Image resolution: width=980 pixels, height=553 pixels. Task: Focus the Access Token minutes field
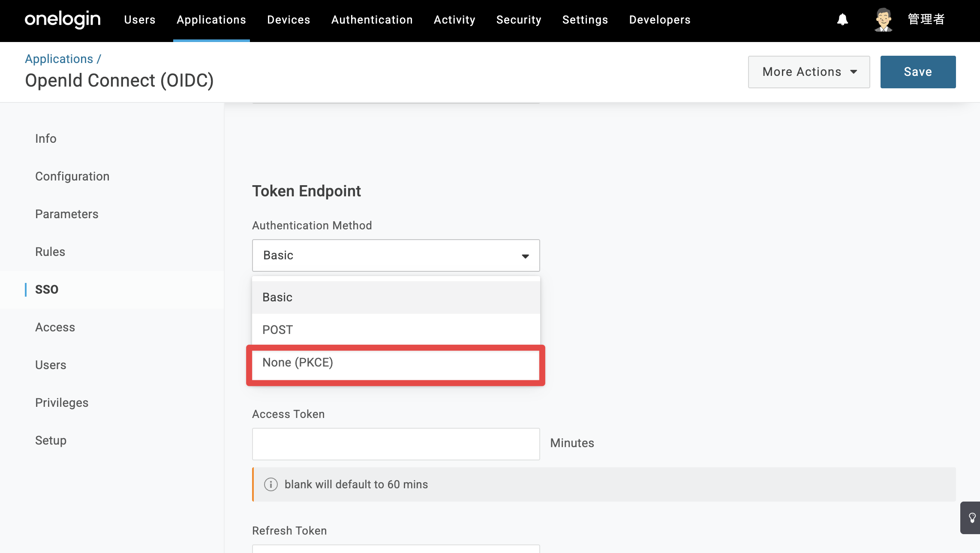coord(396,444)
